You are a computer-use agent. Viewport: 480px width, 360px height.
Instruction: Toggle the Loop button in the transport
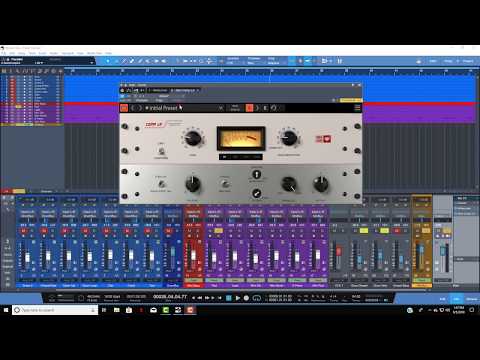tap(256, 298)
